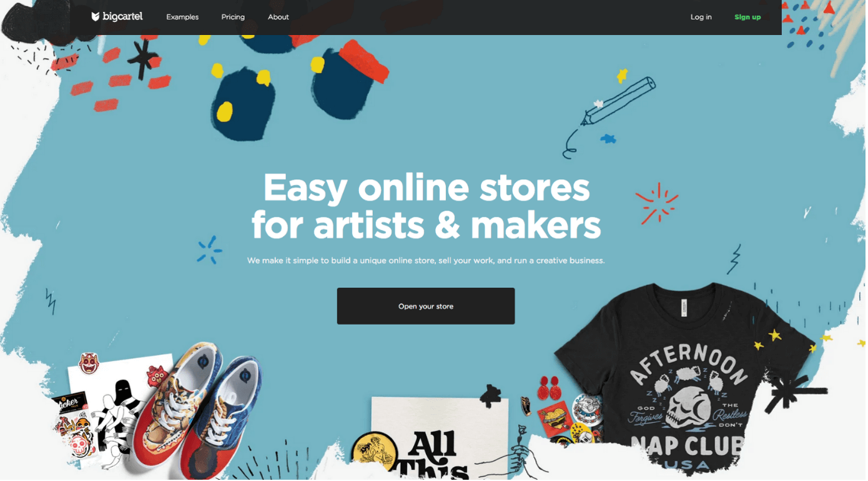Click the blue starburst doodle
Viewport: 868px width, 481px height.
coord(209,250)
